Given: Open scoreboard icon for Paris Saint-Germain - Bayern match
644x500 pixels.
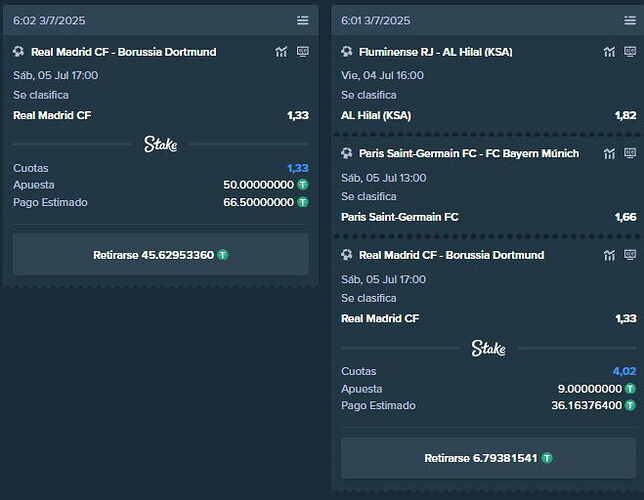Looking at the screenshot, I should click(x=630, y=153).
